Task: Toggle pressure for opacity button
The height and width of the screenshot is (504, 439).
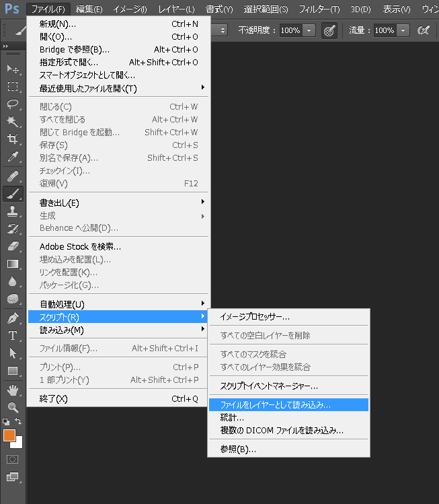Action: (x=329, y=30)
